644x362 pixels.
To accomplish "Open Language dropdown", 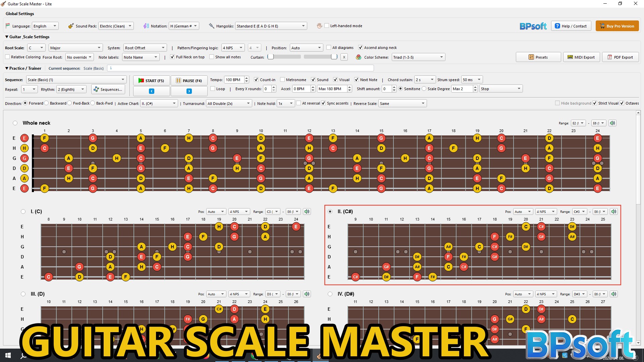I will pos(45,26).
